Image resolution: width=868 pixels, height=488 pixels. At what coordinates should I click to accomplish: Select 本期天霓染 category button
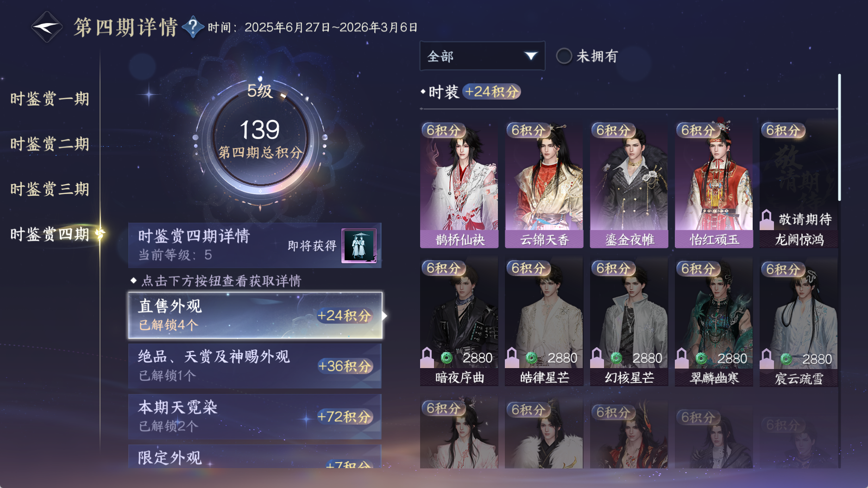(x=255, y=417)
